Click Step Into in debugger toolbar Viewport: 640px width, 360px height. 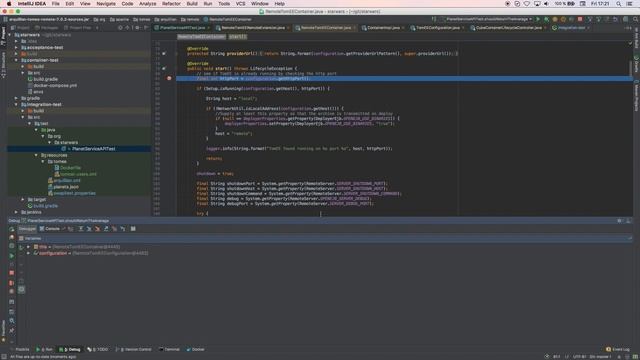click(89, 229)
